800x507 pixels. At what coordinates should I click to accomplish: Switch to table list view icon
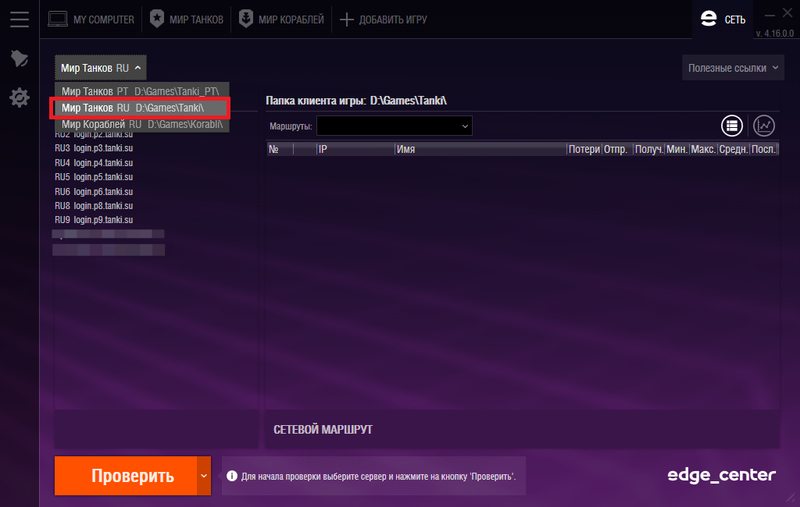pos(732,125)
